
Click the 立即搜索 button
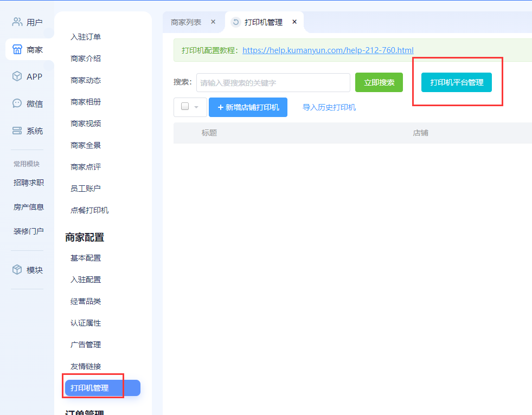[x=379, y=82]
